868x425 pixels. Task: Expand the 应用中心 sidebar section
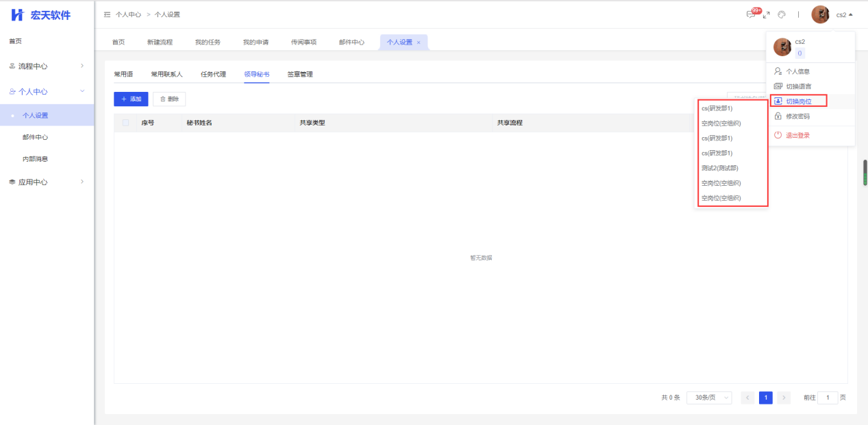pos(47,182)
